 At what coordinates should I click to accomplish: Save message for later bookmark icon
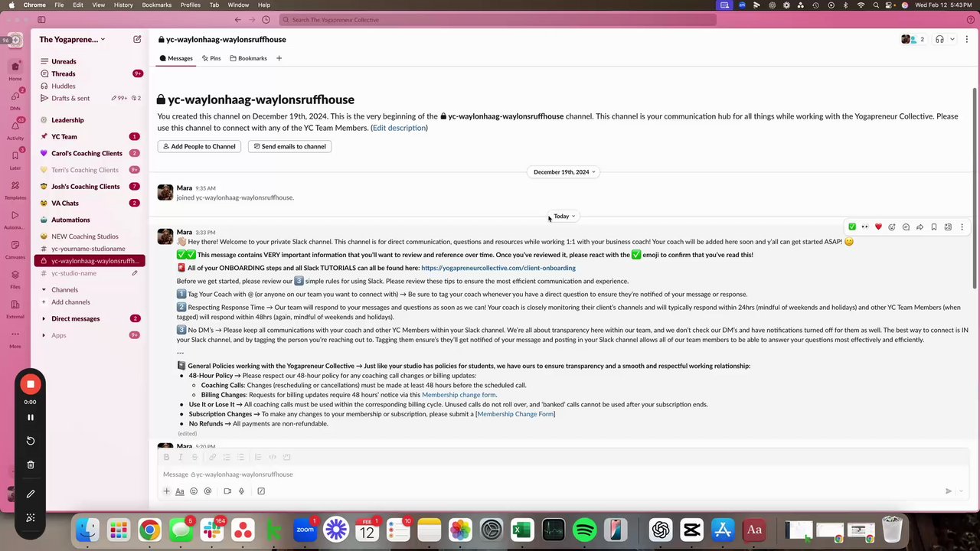point(934,227)
